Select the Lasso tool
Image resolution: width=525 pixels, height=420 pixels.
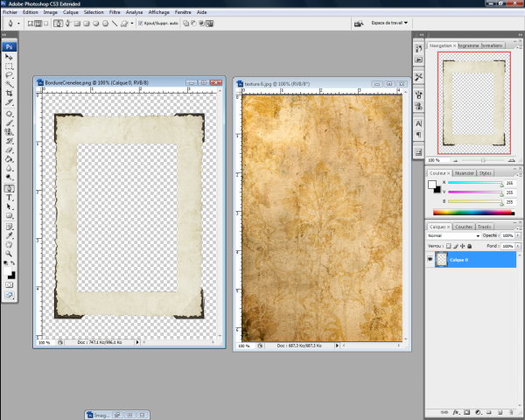[10, 76]
